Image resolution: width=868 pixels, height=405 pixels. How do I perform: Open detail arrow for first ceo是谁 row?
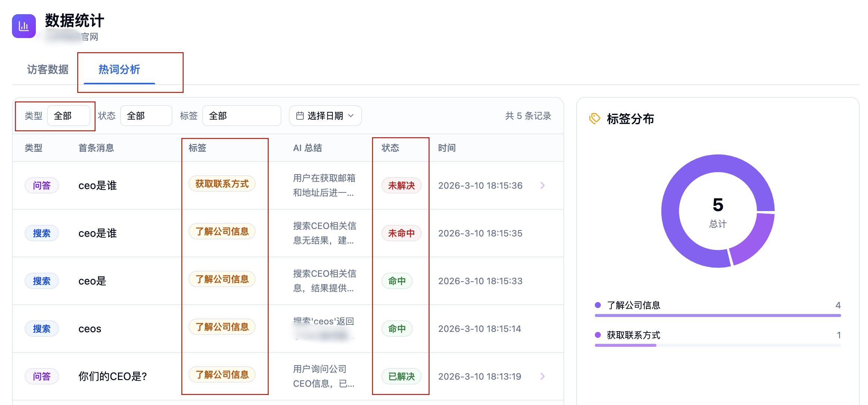(x=543, y=185)
